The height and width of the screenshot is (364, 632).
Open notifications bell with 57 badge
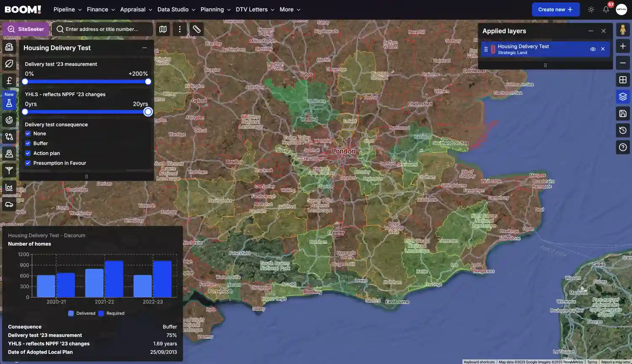click(x=606, y=9)
